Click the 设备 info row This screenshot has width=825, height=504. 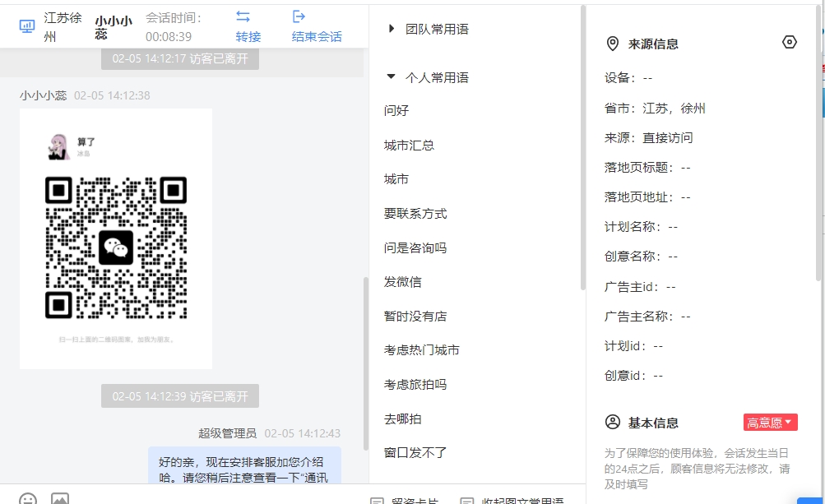[x=628, y=78]
